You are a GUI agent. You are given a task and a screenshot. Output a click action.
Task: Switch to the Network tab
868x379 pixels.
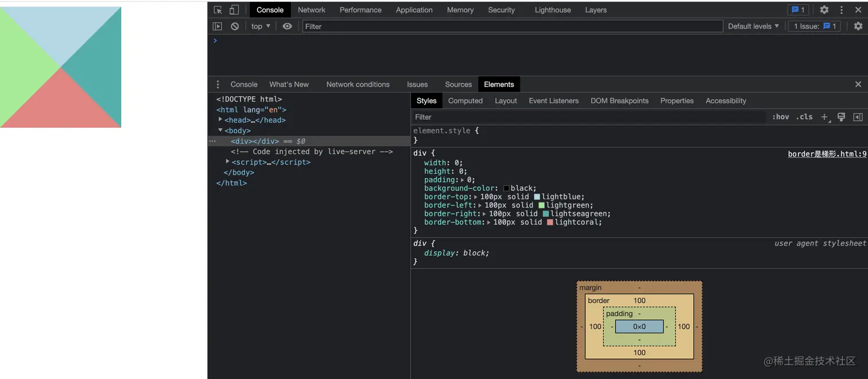[x=311, y=10]
